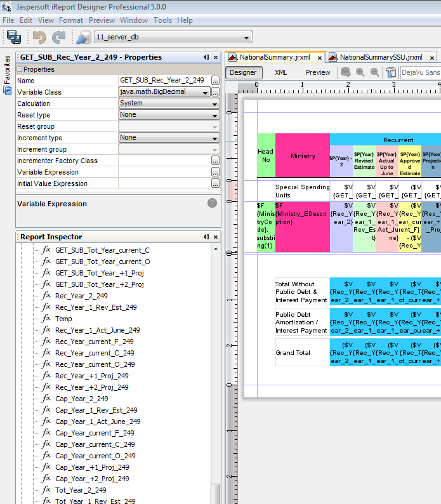Click fx icon of Cap_Year_1_Act_June_249
Viewport: 441px width, 504px height.
pos(46,421)
